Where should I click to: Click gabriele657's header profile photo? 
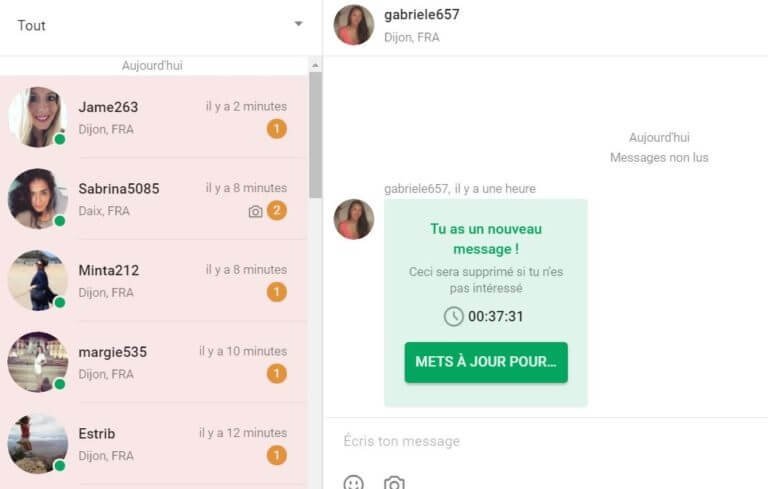click(354, 25)
